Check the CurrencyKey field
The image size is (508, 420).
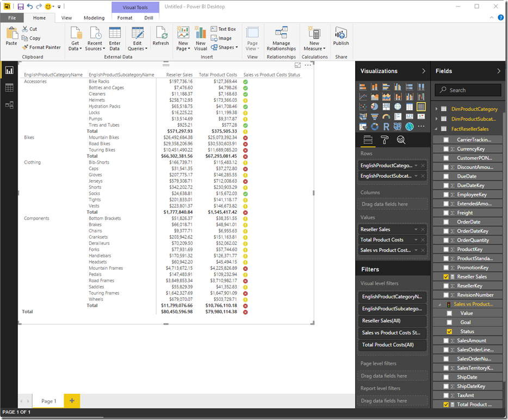point(446,149)
